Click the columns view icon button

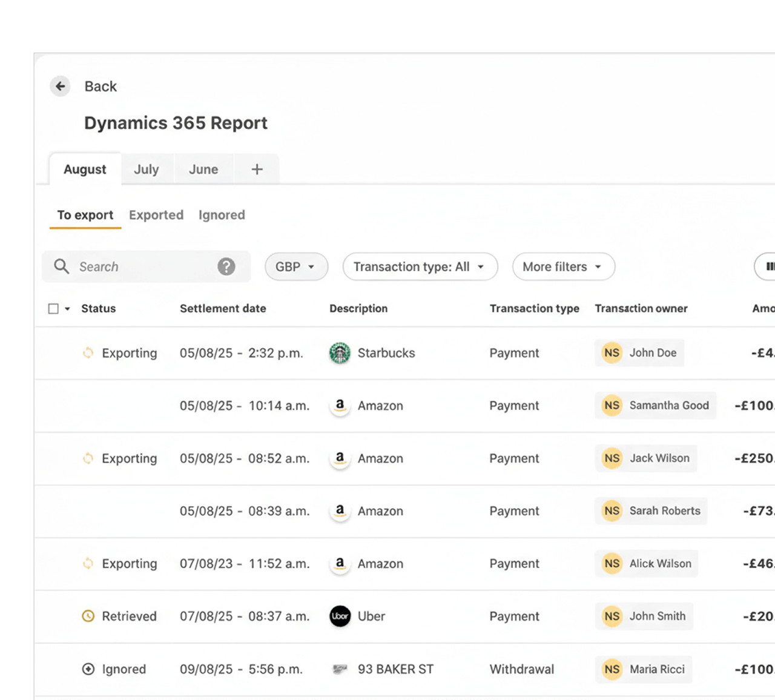click(x=768, y=266)
